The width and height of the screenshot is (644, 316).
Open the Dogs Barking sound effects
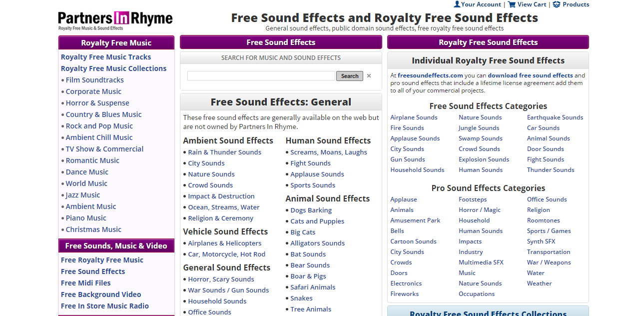click(x=311, y=210)
